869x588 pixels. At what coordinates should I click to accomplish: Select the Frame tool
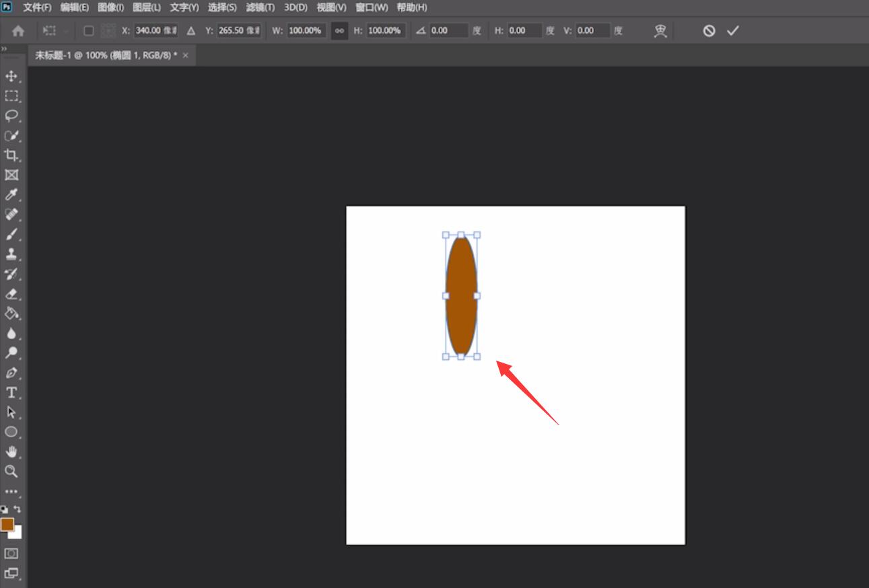point(11,175)
